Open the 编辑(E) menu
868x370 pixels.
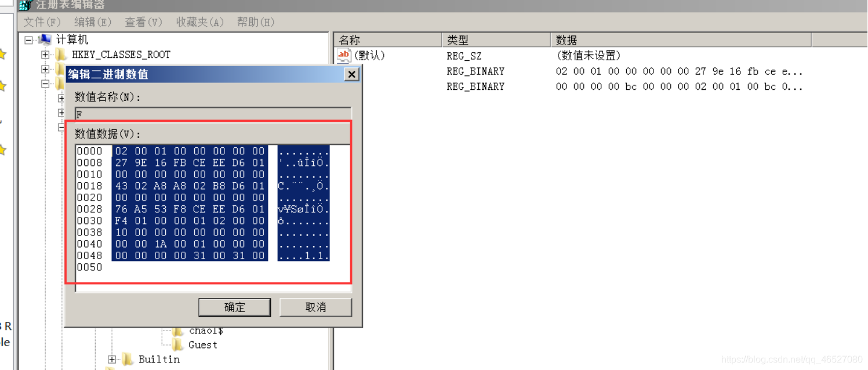pyautogui.click(x=93, y=22)
